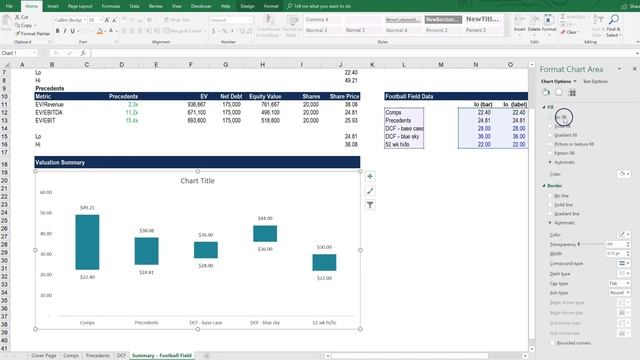Select the Effects pentagon icon in pane

559,93
